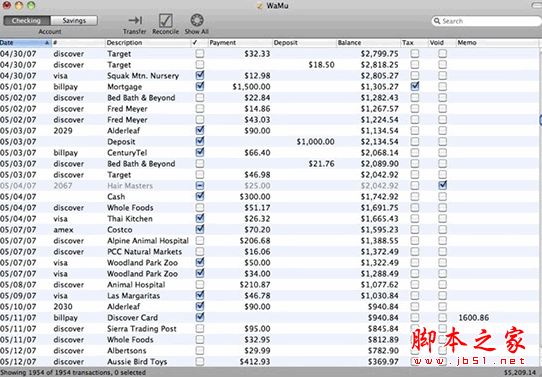
Task: Select the CenturyTel description cell
Action: pyautogui.click(x=127, y=153)
